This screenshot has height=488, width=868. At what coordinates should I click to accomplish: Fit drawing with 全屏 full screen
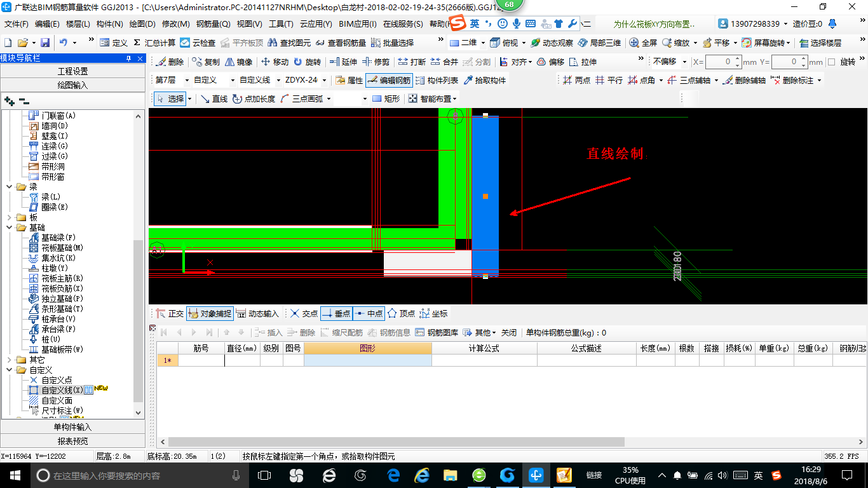click(644, 43)
